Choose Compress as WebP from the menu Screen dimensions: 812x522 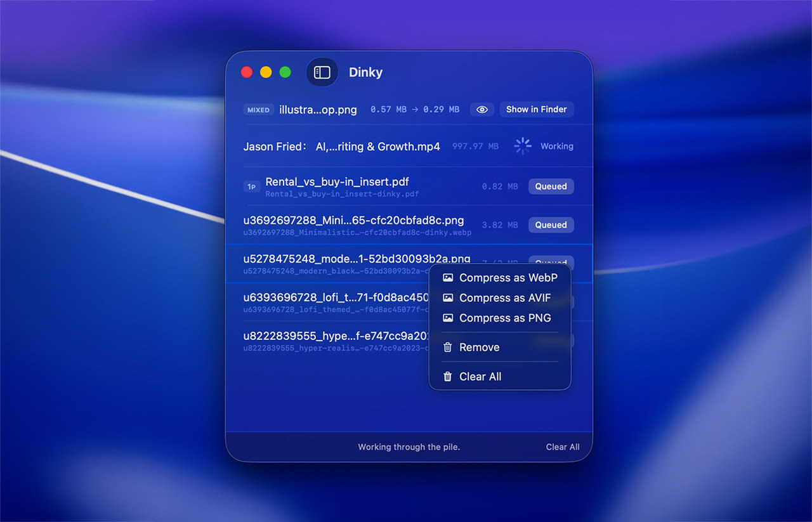[507, 277]
